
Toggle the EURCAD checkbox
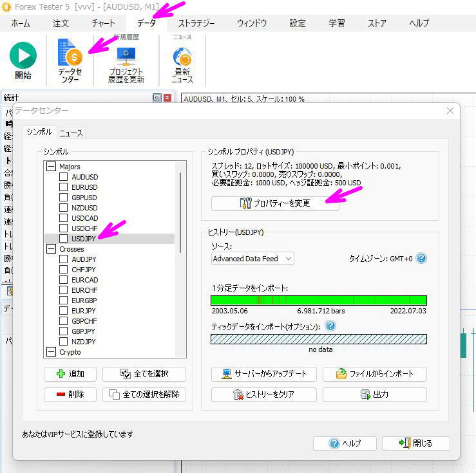[x=64, y=279]
